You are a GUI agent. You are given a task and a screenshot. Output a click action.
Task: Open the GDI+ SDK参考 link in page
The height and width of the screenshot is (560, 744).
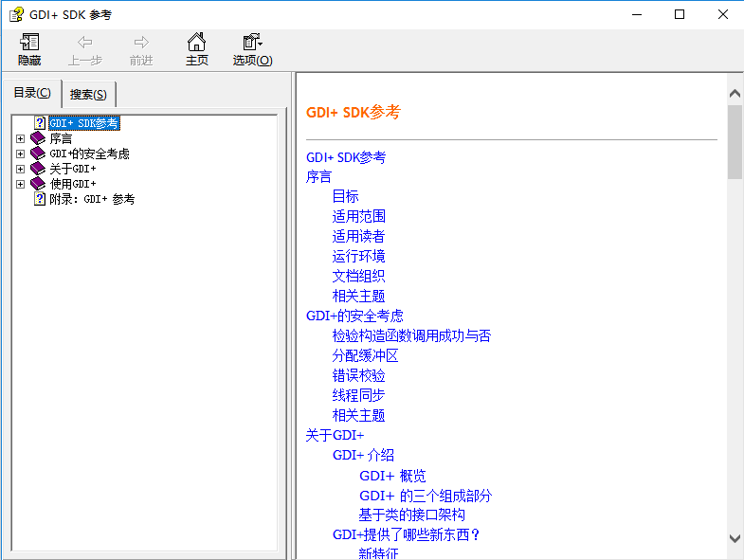pos(346,157)
